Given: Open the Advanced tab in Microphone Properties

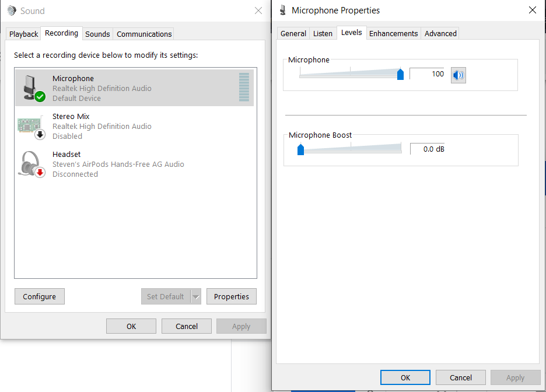Looking at the screenshot, I should tap(440, 33).
